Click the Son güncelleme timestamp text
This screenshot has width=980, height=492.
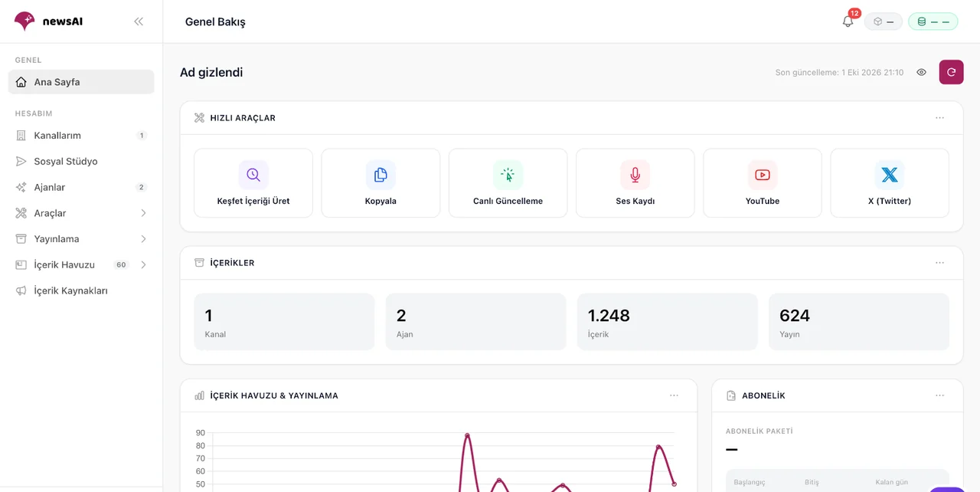point(839,73)
